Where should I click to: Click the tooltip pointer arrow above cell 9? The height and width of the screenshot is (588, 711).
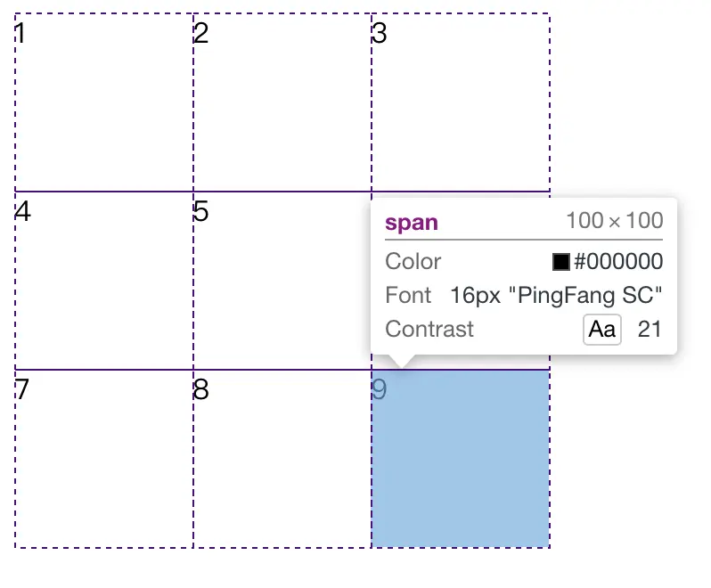pyautogui.click(x=401, y=361)
